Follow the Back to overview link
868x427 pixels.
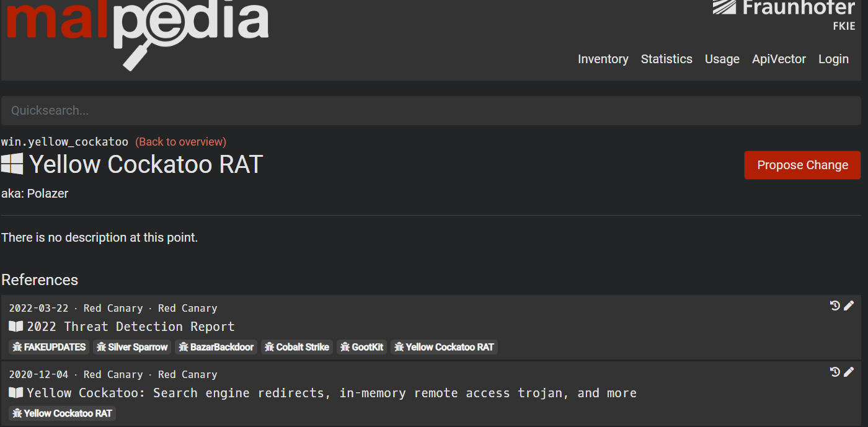pos(181,142)
